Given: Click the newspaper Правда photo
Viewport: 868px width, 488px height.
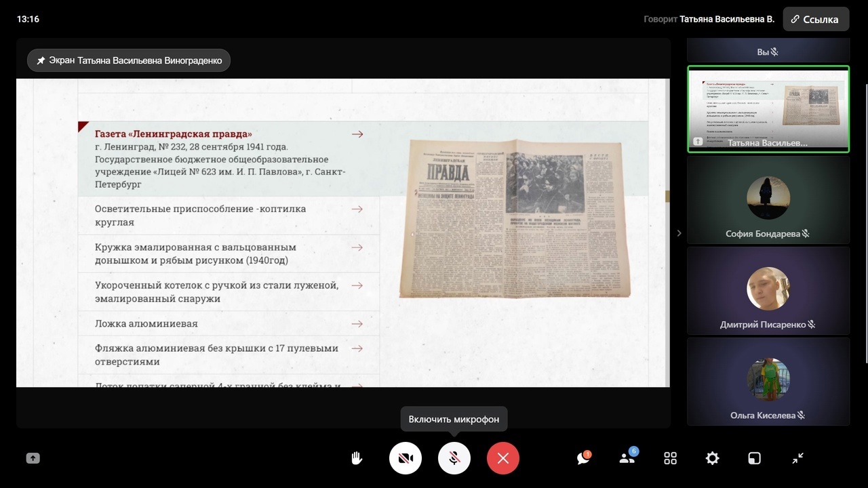Looking at the screenshot, I should coord(515,218).
